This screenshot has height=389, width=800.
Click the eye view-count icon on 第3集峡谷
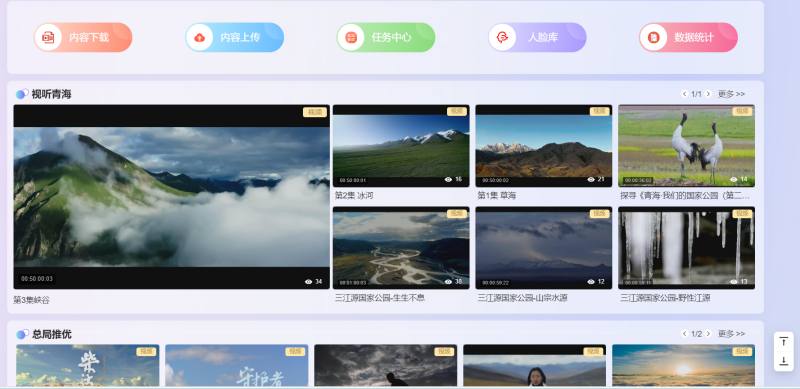tap(308, 281)
